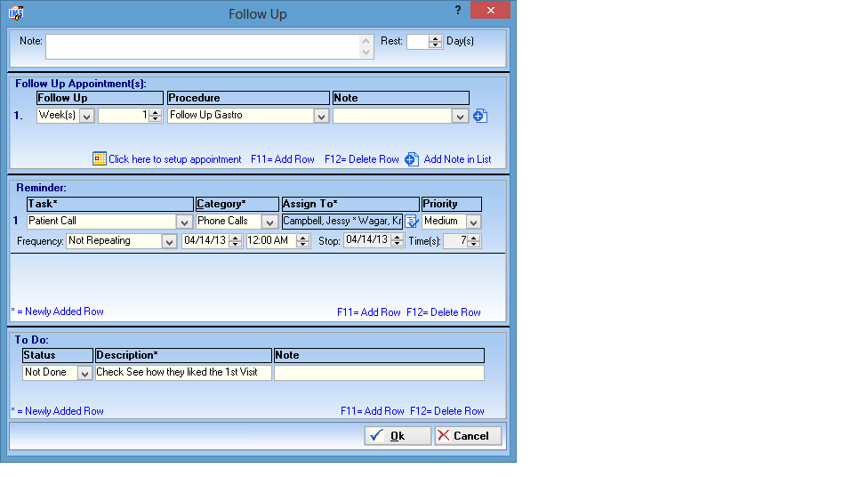Click the calendar setup appointment icon

(99, 159)
